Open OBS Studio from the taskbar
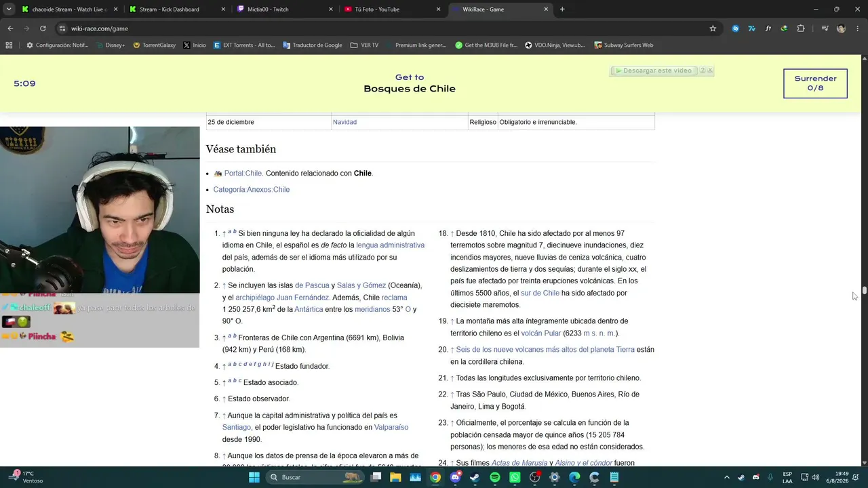The height and width of the screenshot is (488, 868). point(534,478)
